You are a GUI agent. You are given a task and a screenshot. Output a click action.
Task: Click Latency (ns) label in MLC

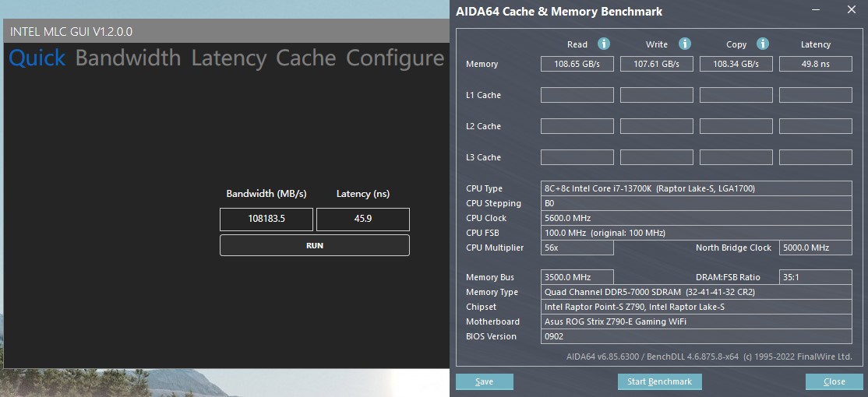pos(362,194)
